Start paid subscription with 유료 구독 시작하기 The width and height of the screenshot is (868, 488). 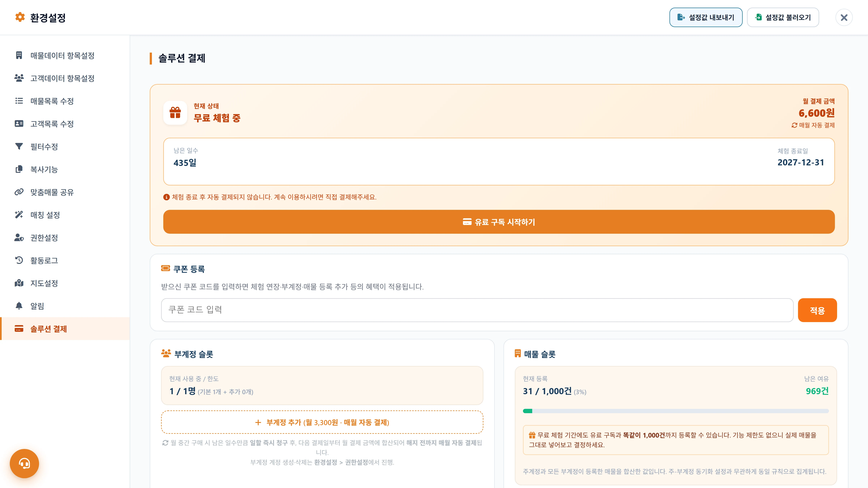[499, 222]
